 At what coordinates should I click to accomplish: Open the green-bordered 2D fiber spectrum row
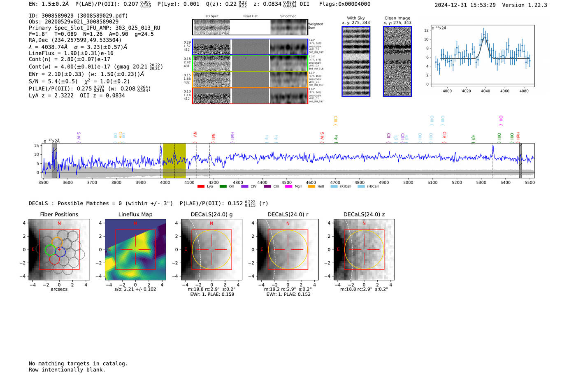[250, 63]
